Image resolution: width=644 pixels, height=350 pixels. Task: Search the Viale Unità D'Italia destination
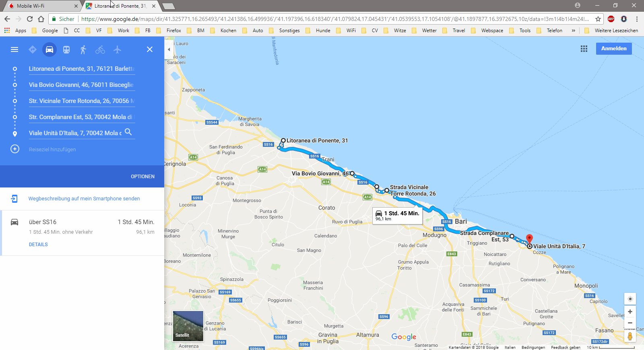point(128,132)
